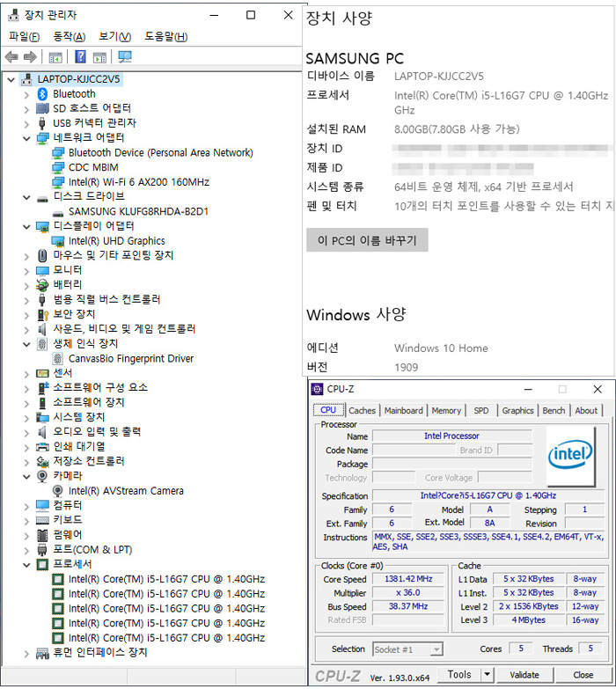Click the Intel logo in CPU-Z
Viewport: 616px width, 689px height.
[570, 454]
